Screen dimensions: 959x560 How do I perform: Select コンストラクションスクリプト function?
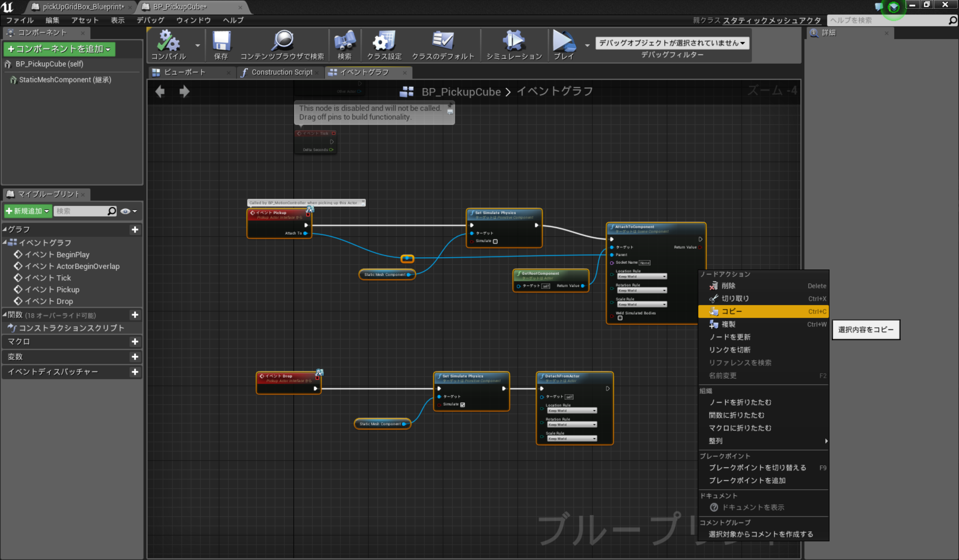pos(72,328)
